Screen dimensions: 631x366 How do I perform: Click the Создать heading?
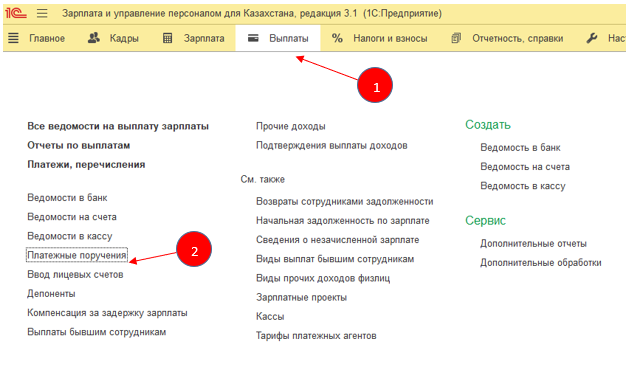point(488,125)
